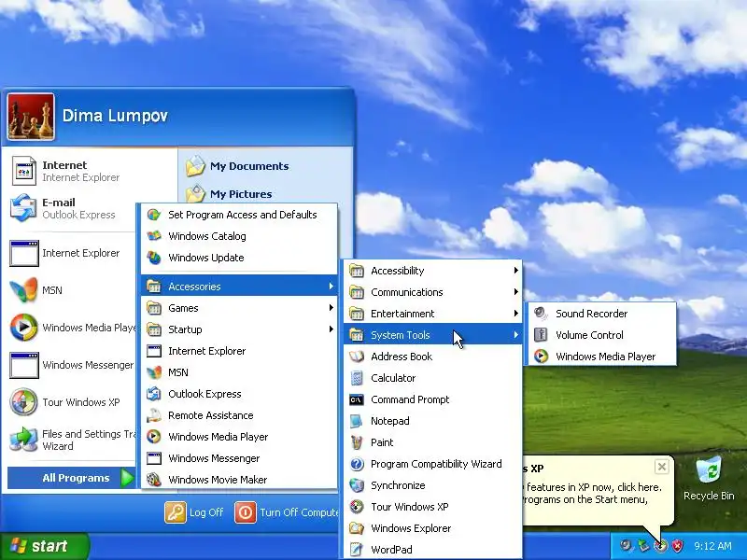
Task: Click the Log Off button
Action: [194, 512]
